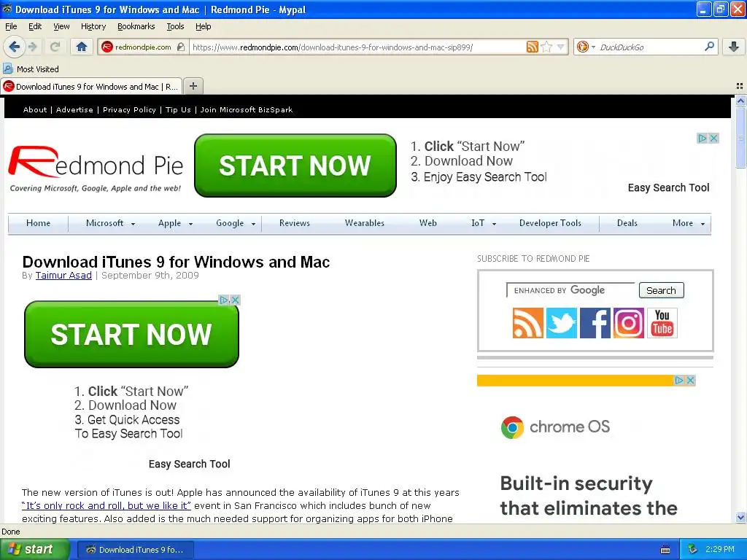This screenshot has width=747, height=560.
Task: Close the top banner ad X icon
Action: (x=713, y=138)
